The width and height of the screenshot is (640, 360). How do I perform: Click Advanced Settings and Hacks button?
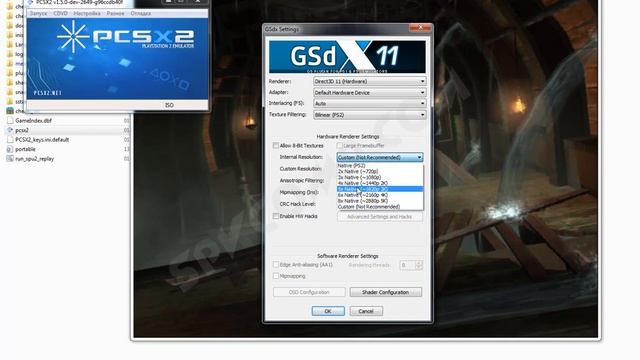[x=380, y=217]
